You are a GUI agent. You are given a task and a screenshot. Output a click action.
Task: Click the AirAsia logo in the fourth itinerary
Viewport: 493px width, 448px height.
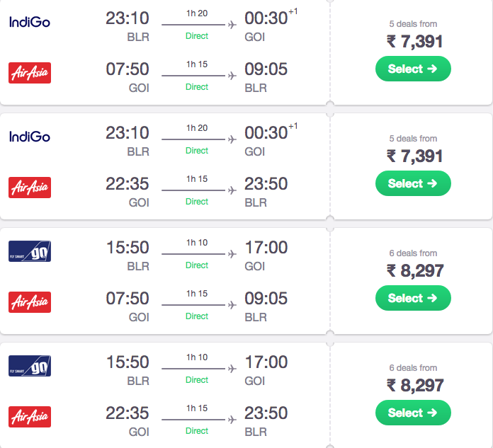click(x=30, y=417)
